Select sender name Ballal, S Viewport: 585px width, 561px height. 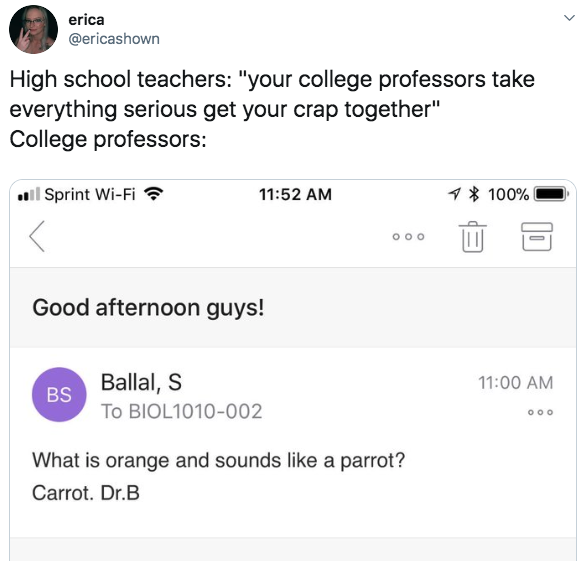click(141, 382)
